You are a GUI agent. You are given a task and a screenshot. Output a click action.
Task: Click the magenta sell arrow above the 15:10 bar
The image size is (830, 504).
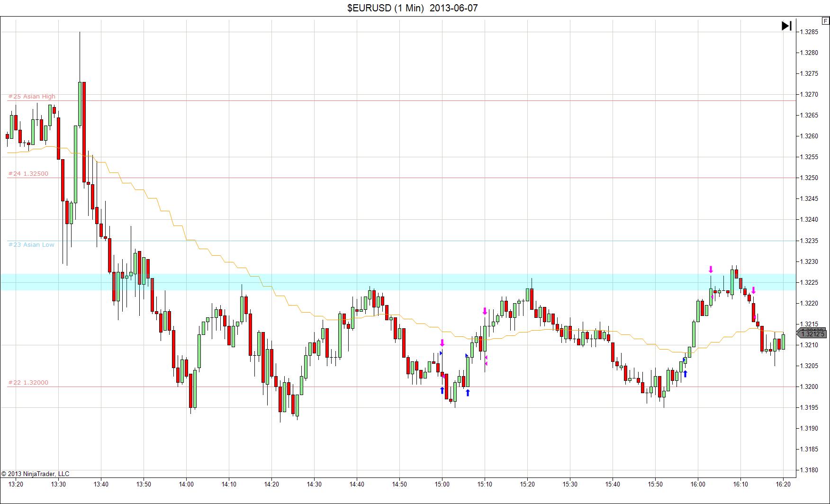pos(485,311)
